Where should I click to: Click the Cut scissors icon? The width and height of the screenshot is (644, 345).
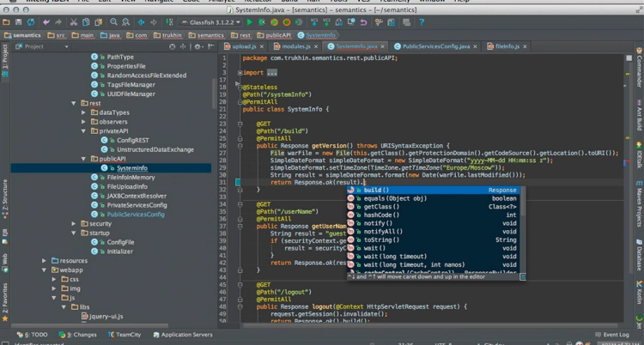[x=74, y=22]
